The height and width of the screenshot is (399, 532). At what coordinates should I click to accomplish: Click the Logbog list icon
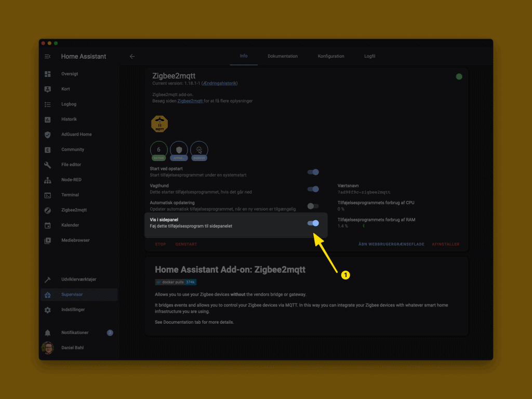click(47, 104)
